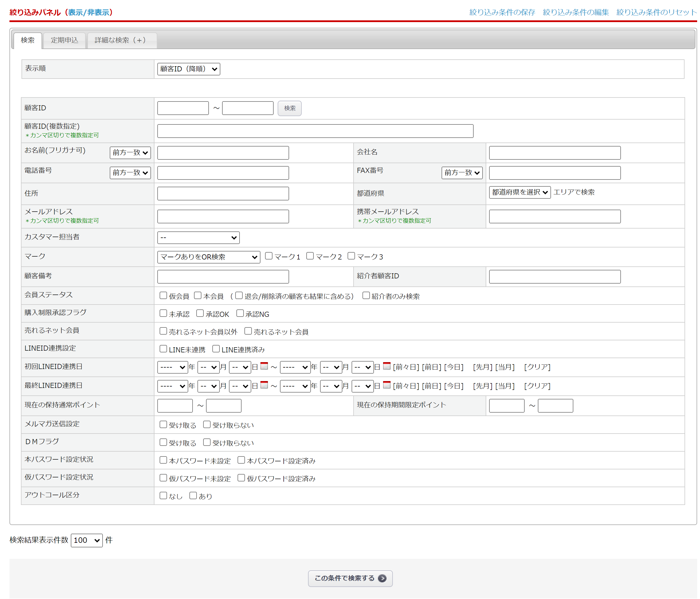
Task: Check the マーク1 checkbox
Action: coord(269,256)
